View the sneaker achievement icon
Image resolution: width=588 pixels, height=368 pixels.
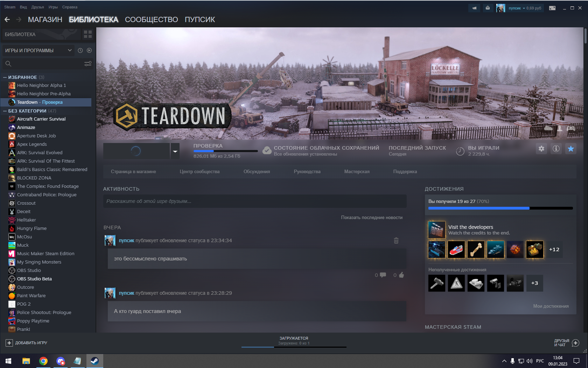pyautogui.click(x=456, y=250)
